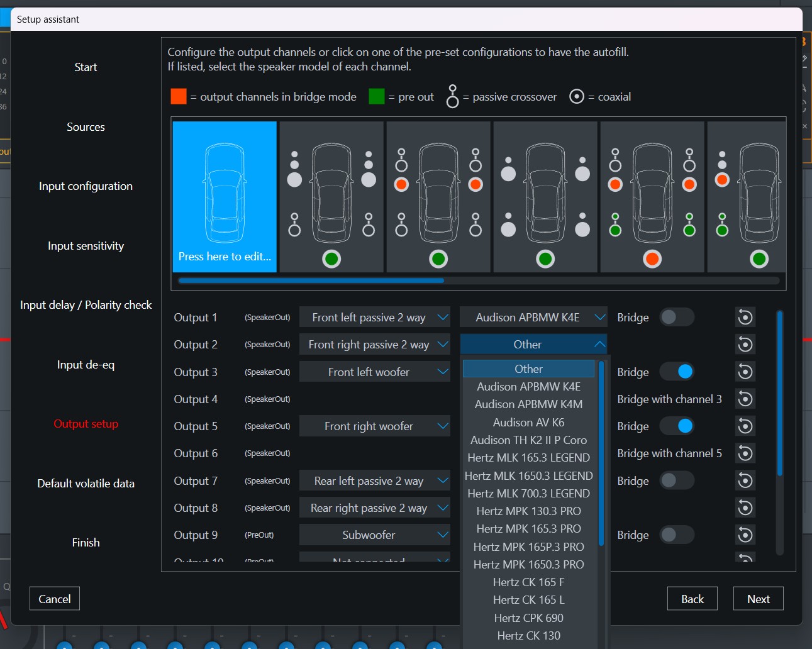
Task: Go to Input configuration step
Action: (x=86, y=186)
